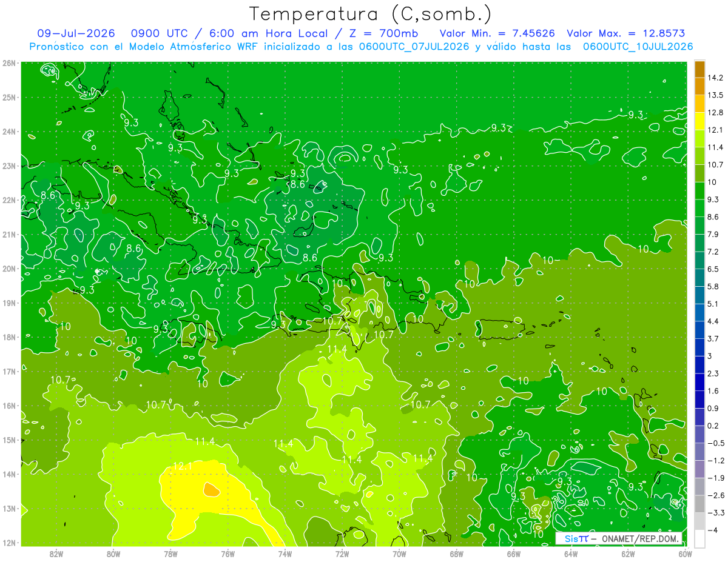Click the 74W longitude axis label

point(285,554)
